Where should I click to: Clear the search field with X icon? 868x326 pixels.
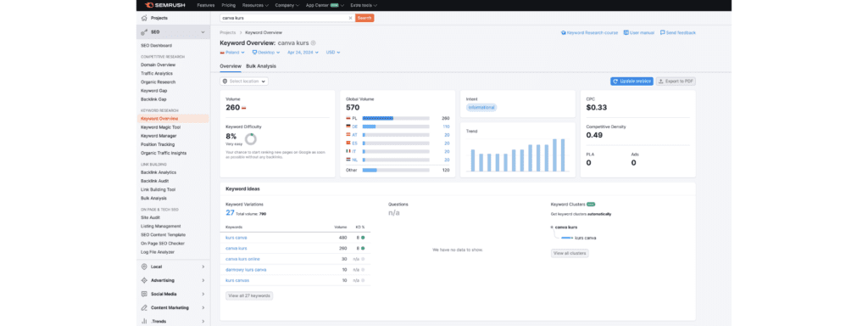tap(350, 18)
